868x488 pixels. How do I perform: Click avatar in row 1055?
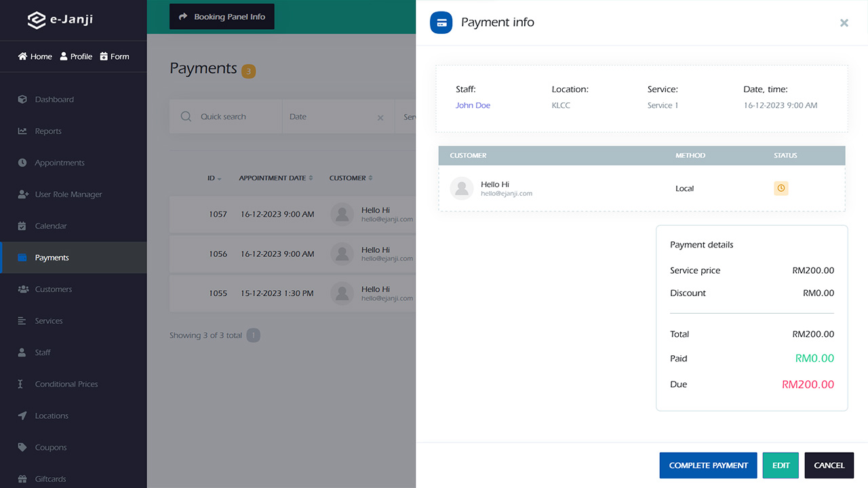[342, 293]
